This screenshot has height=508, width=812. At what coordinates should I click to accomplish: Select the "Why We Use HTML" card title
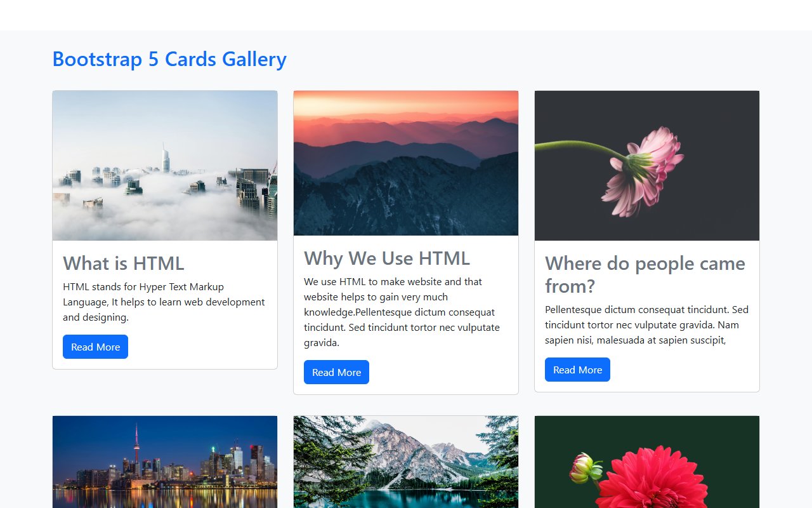coord(386,258)
